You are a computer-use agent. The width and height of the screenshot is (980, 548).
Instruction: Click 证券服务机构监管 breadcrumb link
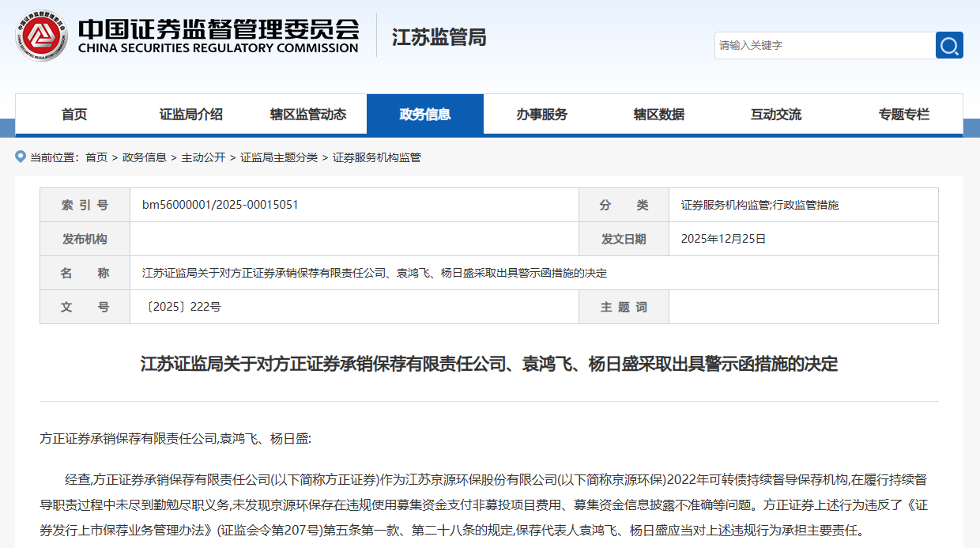click(377, 157)
